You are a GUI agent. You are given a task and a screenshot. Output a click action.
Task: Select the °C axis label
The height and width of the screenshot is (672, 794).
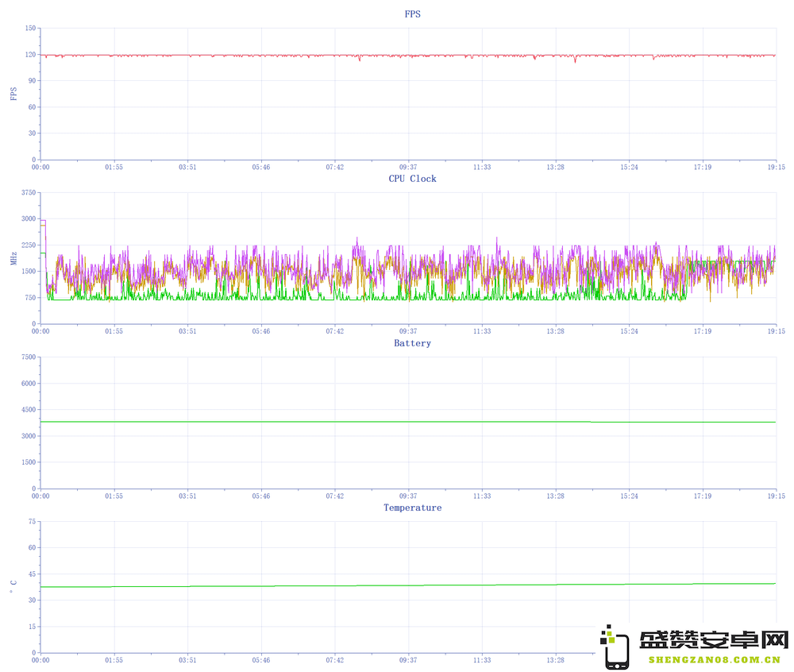click(x=13, y=586)
